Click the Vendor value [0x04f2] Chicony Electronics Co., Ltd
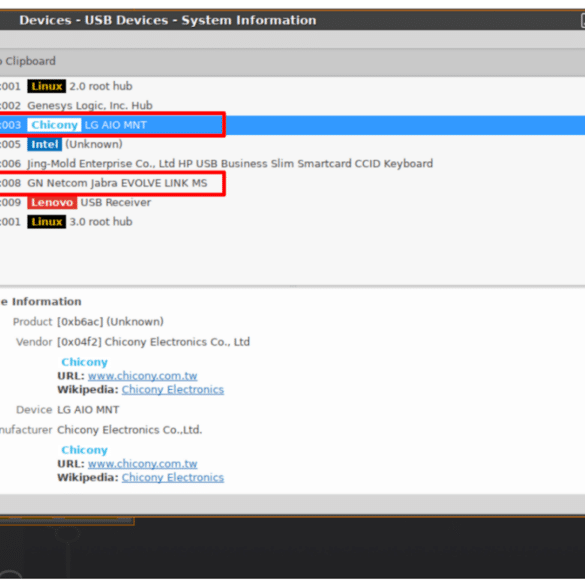The height and width of the screenshot is (585, 585). 153,342
